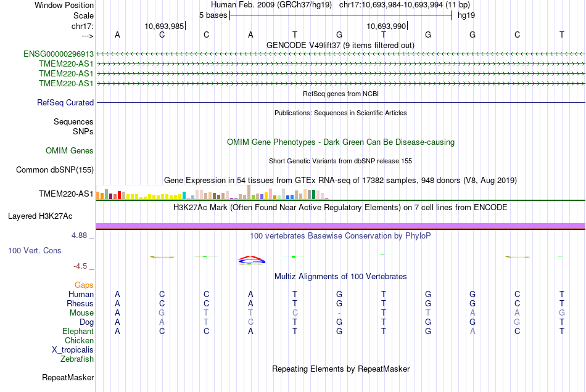Click Multiz Alignments of 100 Vertebrates title
This screenshot has width=586, height=392.
pos(340,277)
